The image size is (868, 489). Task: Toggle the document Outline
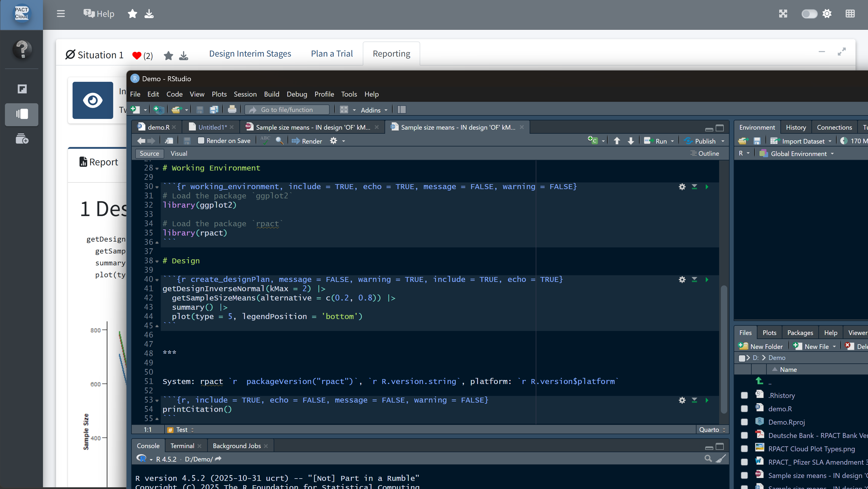point(705,153)
